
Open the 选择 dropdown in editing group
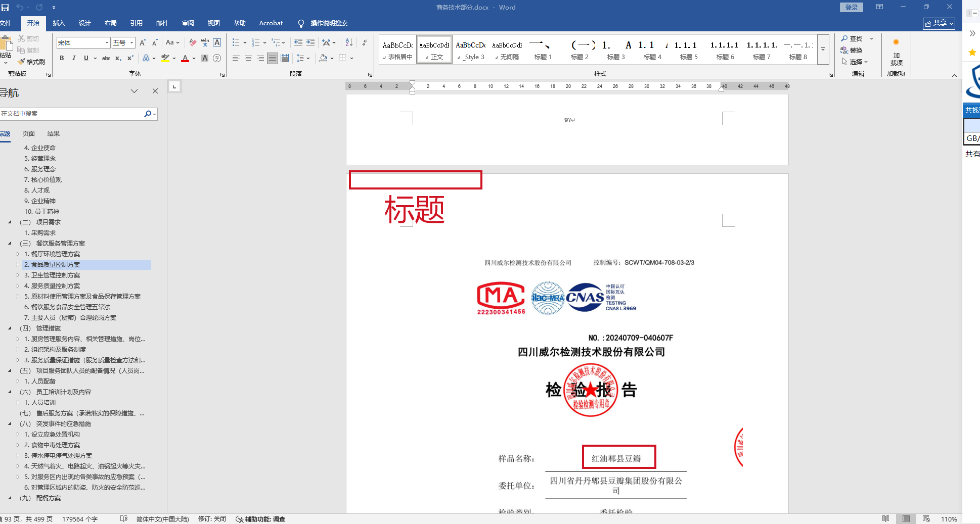tap(855, 62)
